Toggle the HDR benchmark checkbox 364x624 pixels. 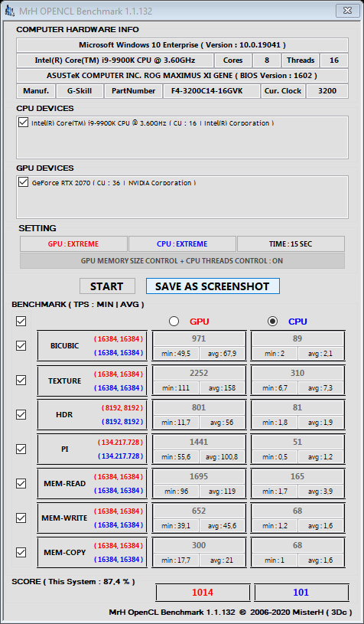click(21, 415)
